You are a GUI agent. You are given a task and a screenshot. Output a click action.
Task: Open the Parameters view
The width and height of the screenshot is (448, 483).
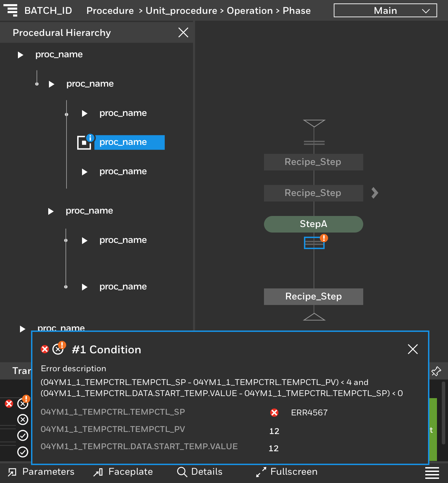pos(41,472)
